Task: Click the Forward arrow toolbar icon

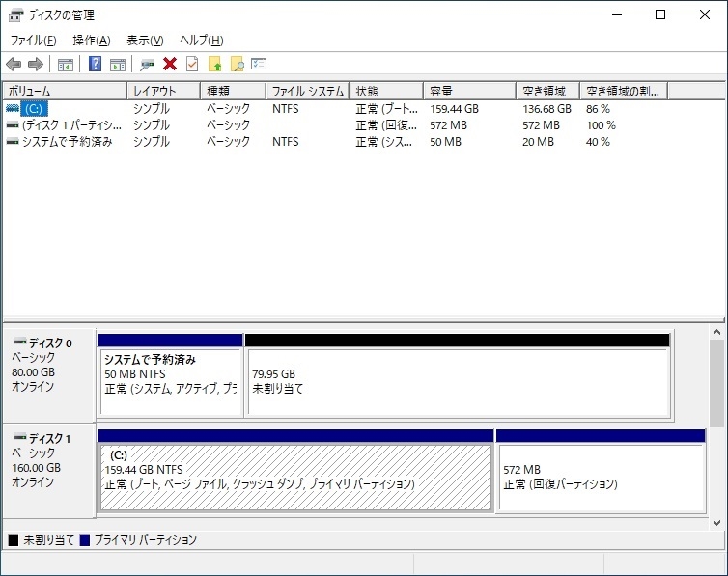Action: (x=36, y=64)
